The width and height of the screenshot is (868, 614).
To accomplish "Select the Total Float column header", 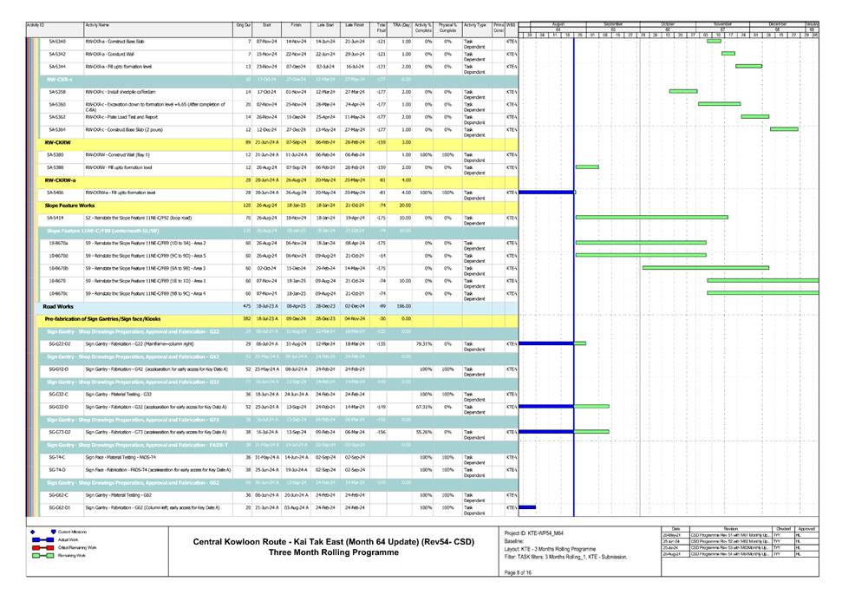I will click(x=381, y=29).
